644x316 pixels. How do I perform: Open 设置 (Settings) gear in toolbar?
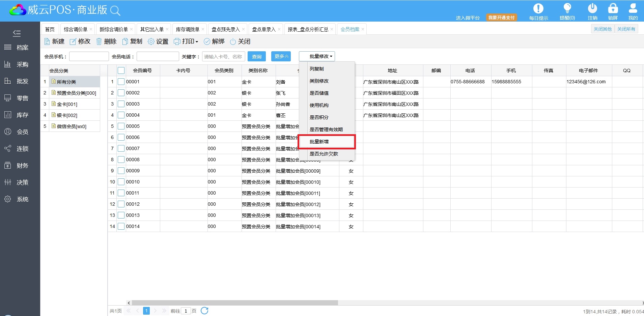(151, 41)
